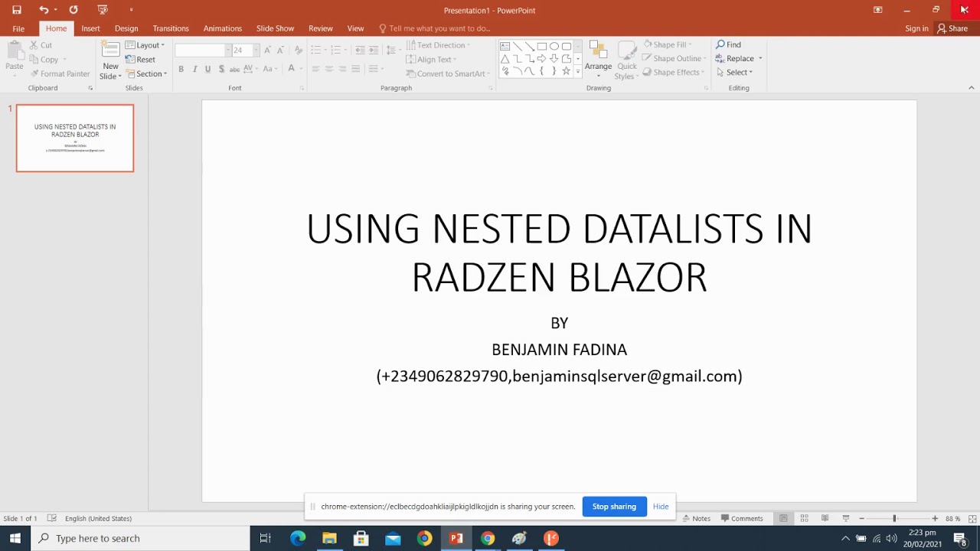Screen dimensions: 980x551
Task: Open the File menu
Action: pos(18,28)
